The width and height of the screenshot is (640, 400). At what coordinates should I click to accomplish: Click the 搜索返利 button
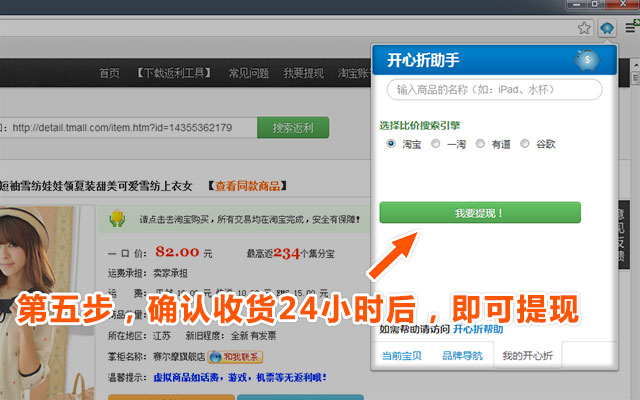pyautogui.click(x=293, y=128)
